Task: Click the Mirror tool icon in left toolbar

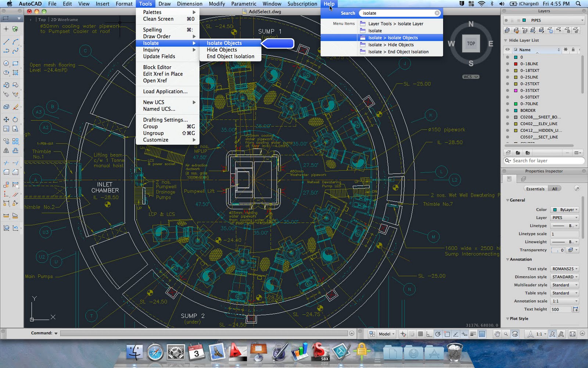Action: click(6, 150)
